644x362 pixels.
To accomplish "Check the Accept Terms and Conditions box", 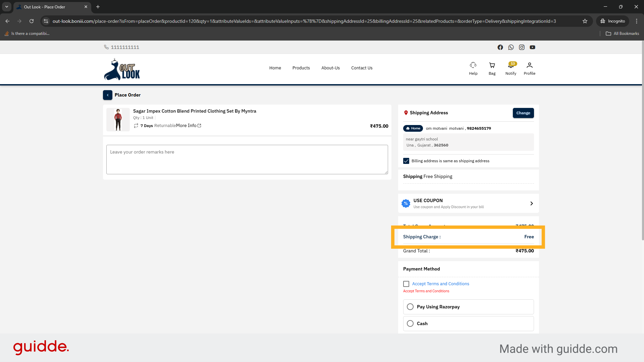I will [x=406, y=284].
